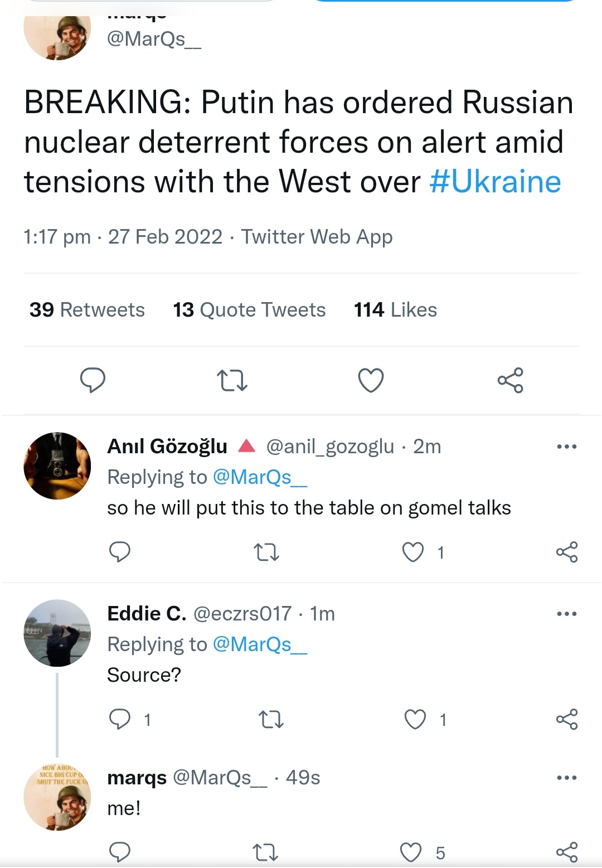Retweet Anıl Gözoğlu's reply
The height and width of the screenshot is (868, 602).
266,552
